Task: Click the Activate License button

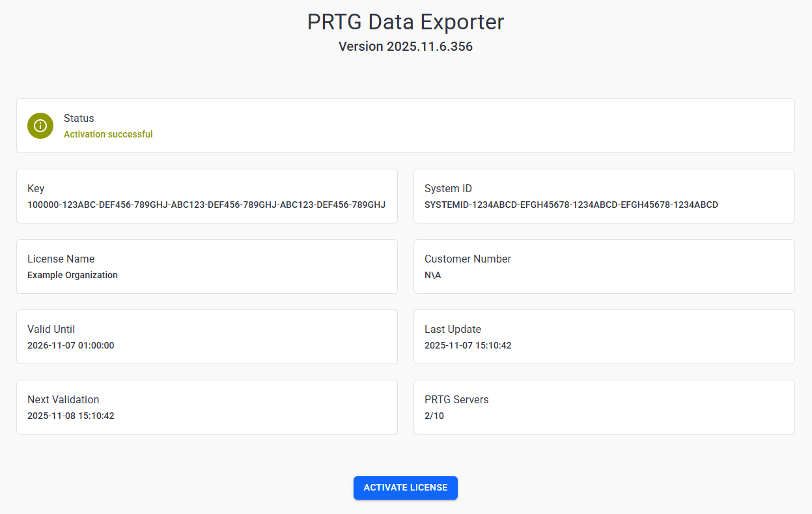Action: (406, 488)
